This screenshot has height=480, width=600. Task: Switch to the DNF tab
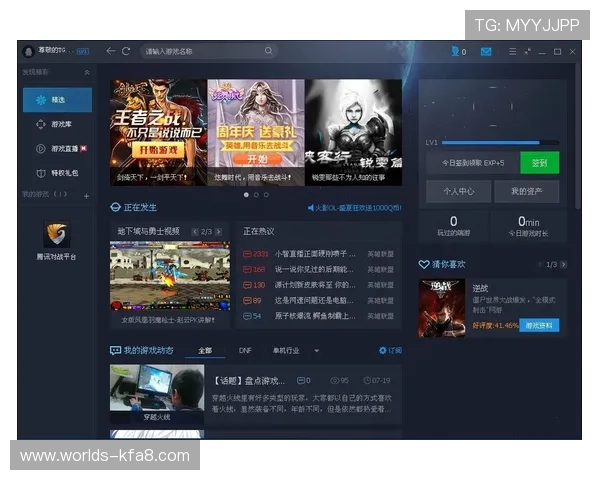tap(245, 351)
